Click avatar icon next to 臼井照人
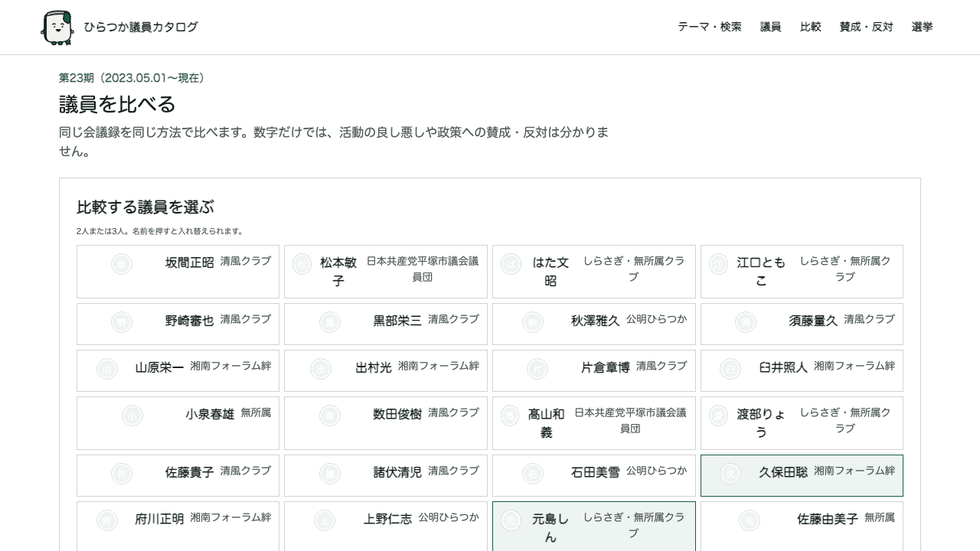This screenshot has height=551, width=980. 730,369
